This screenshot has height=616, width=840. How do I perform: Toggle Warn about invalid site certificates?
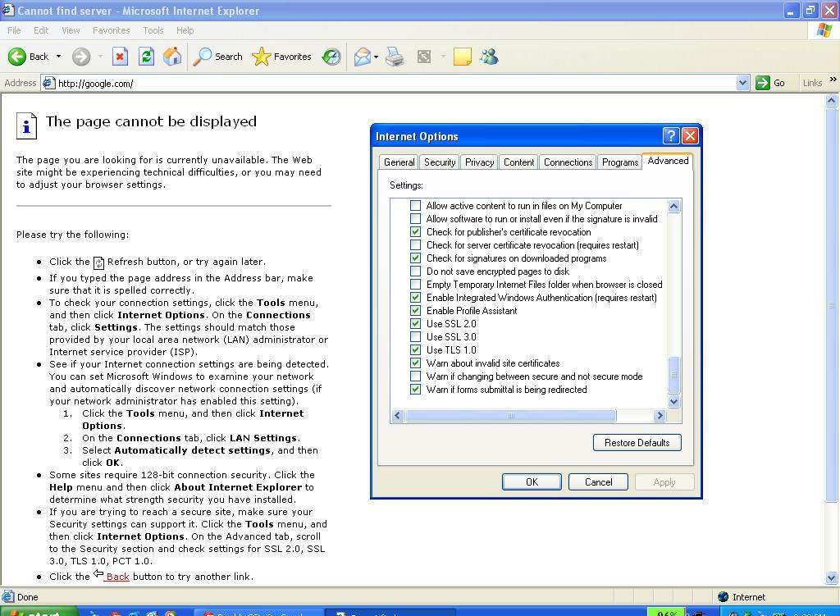coord(415,363)
